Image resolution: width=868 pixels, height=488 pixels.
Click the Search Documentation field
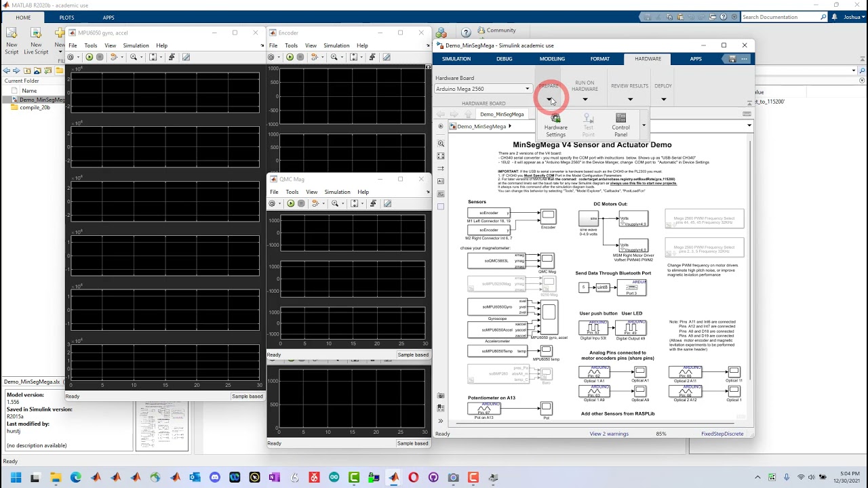pyautogui.click(x=783, y=17)
